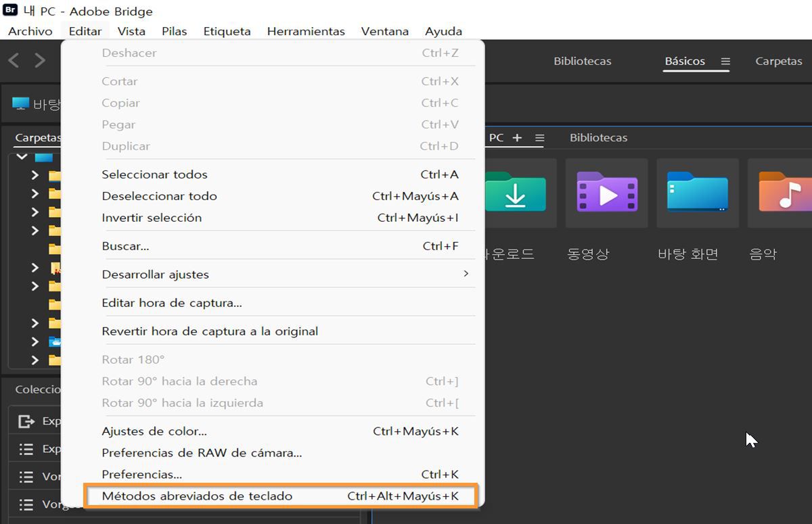Open Ajustes de color...
This screenshot has height=524, width=812.
pyautogui.click(x=273, y=431)
